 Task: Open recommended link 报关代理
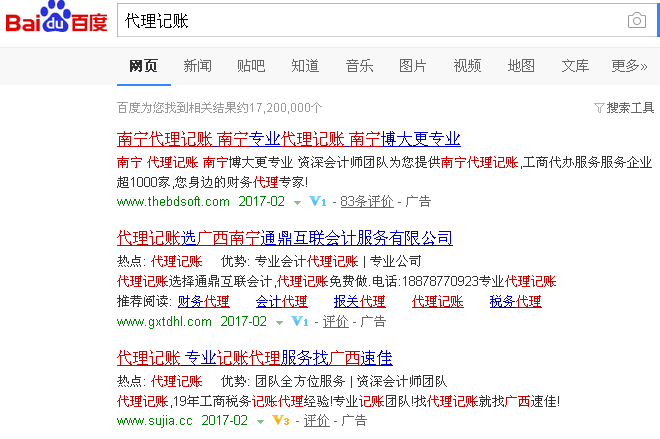point(359,302)
